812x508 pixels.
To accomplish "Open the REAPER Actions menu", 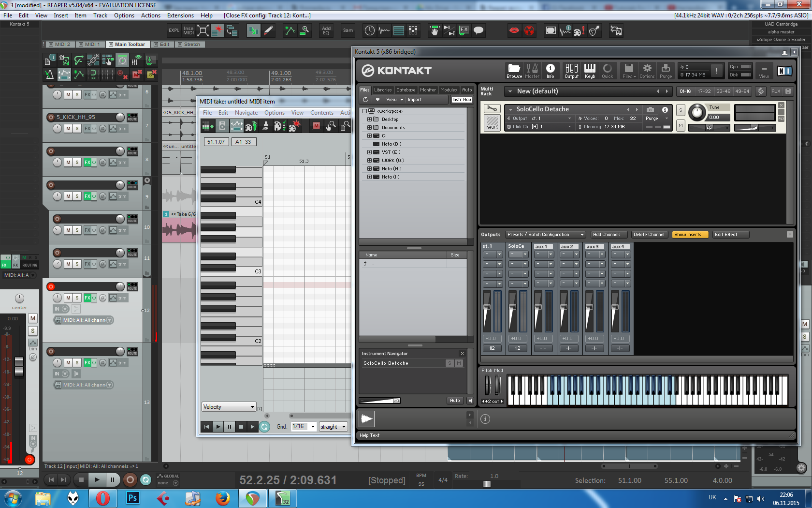I will point(151,15).
